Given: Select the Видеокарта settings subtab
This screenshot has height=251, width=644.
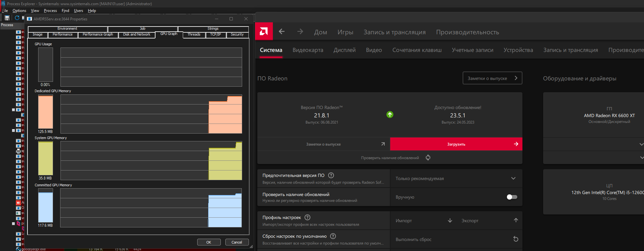Looking at the screenshot, I should pyautogui.click(x=308, y=50).
